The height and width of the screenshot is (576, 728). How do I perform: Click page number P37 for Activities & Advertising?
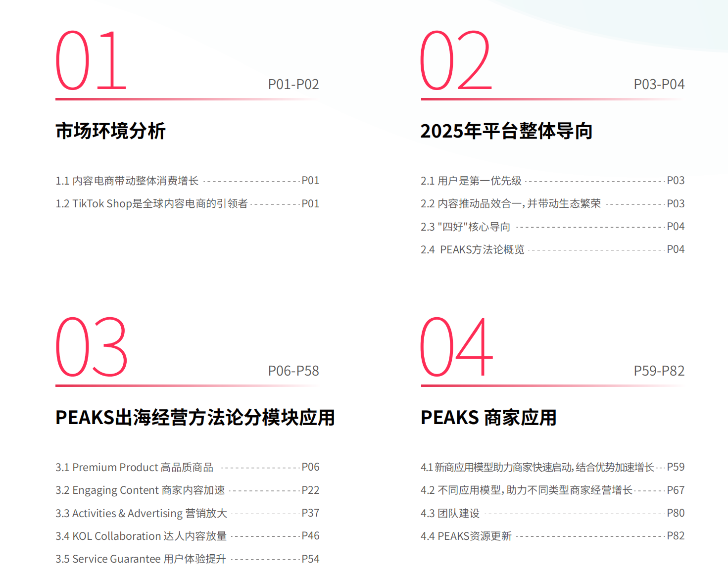click(x=310, y=513)
